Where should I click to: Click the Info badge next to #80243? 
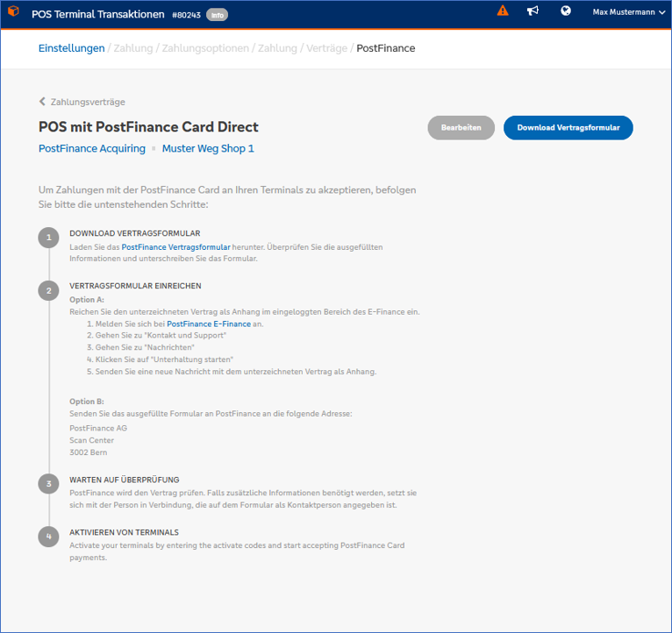218,15
